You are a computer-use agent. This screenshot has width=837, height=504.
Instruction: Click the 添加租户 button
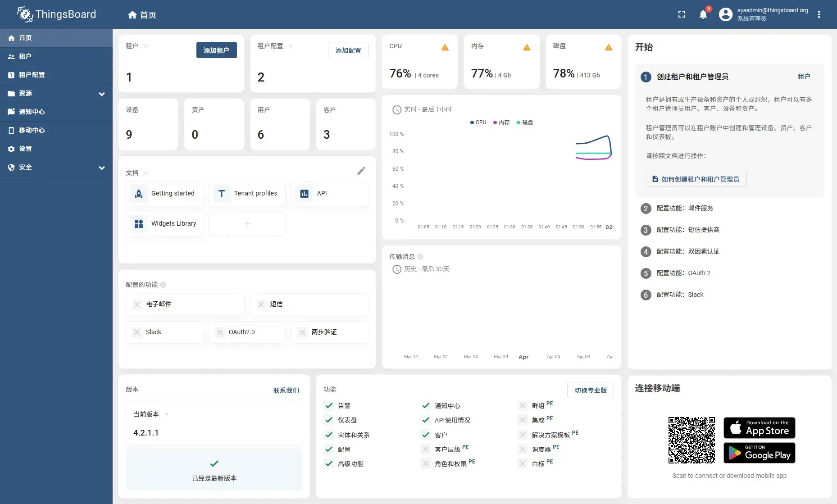pos(216,50)
